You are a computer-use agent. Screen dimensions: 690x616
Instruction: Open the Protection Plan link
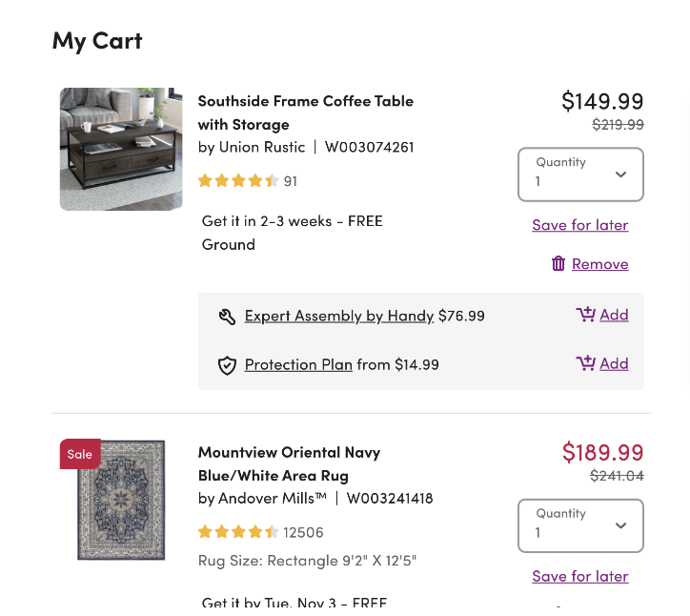click(298, 365)
